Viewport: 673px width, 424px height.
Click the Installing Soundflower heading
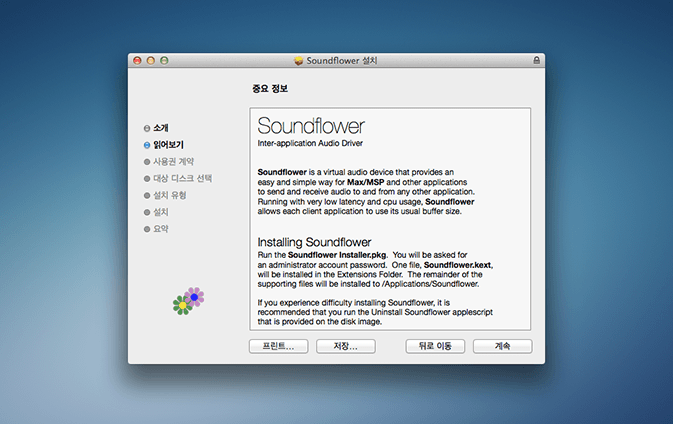314,242
